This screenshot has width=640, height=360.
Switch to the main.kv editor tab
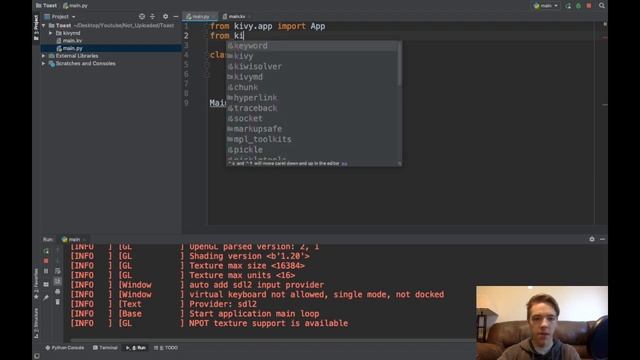[236, 17]
